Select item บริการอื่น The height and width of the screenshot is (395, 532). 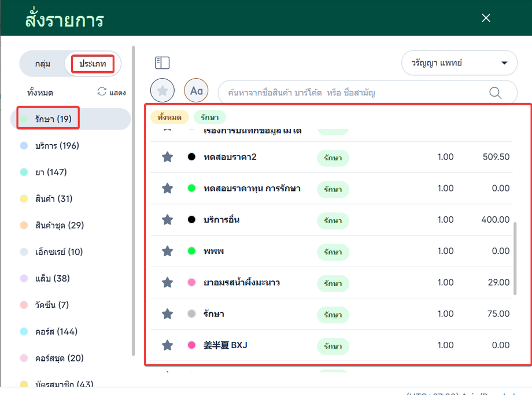click(x=221, y=220)
